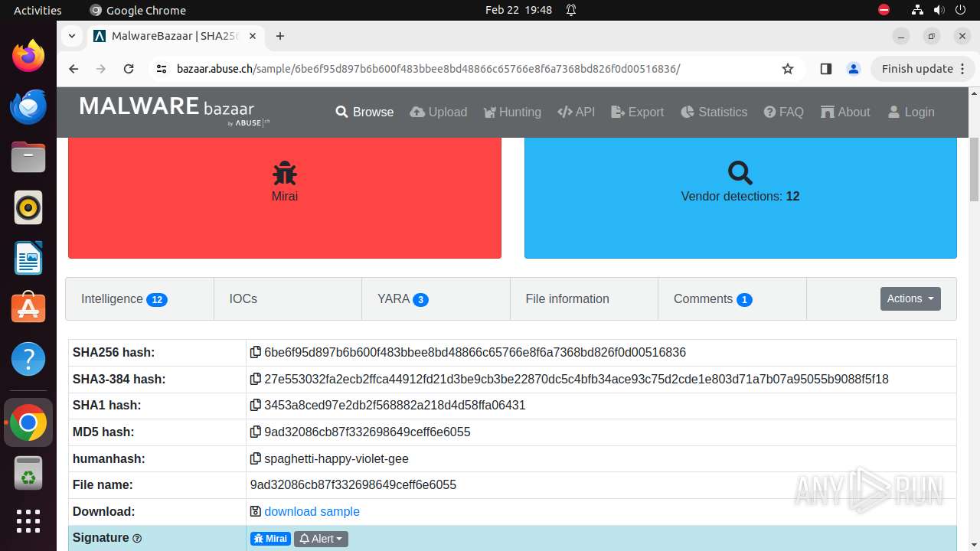Open the Alert dropdown next to Mirai
Viewport: 980px width, 551px height.
pos(321,539)
